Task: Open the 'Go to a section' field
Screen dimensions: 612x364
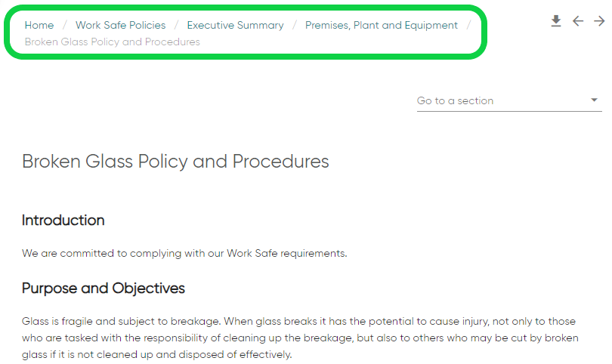Action: [509, 101]
